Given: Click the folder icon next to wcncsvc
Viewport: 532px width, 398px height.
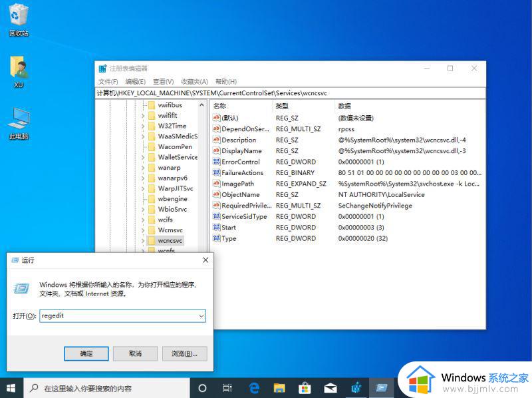Looking at the screenshot, I should 152,241.
